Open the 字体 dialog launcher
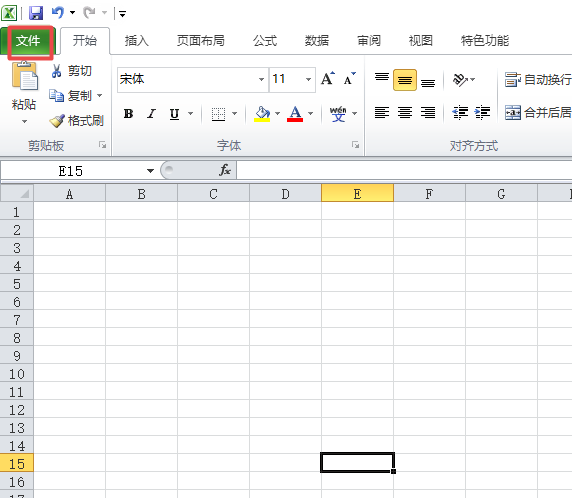The width and height of the screenshot is (574, 498). click(x=355, y=145)
